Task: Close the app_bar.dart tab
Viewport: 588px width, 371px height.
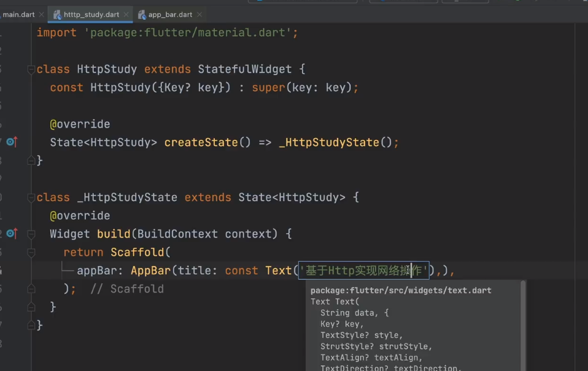Action: [199, 15]
